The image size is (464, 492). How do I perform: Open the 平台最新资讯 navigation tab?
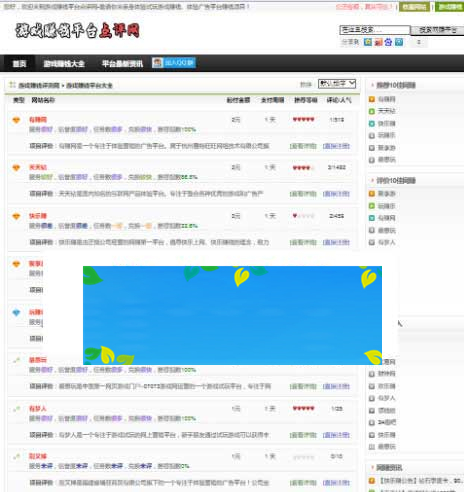tap(122, 63)
